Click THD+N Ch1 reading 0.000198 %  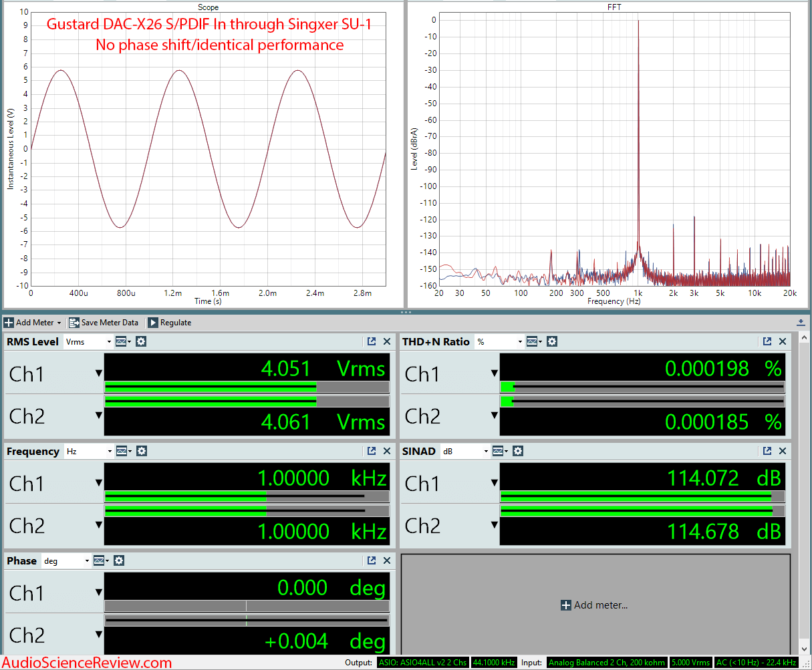click(x=723, y=369)
